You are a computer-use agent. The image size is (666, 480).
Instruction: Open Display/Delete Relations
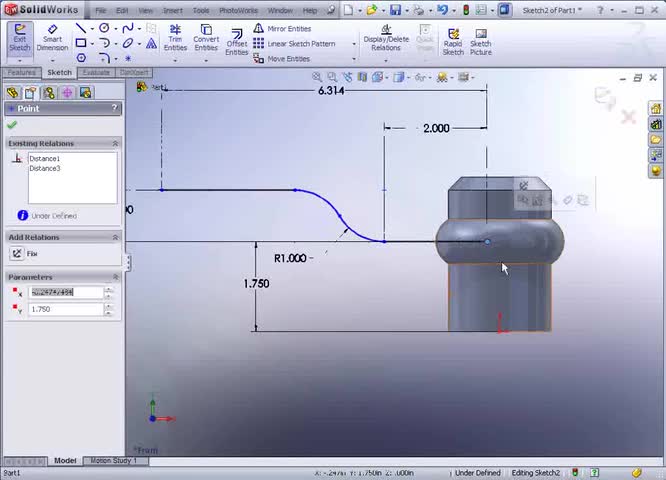[386, 37]
